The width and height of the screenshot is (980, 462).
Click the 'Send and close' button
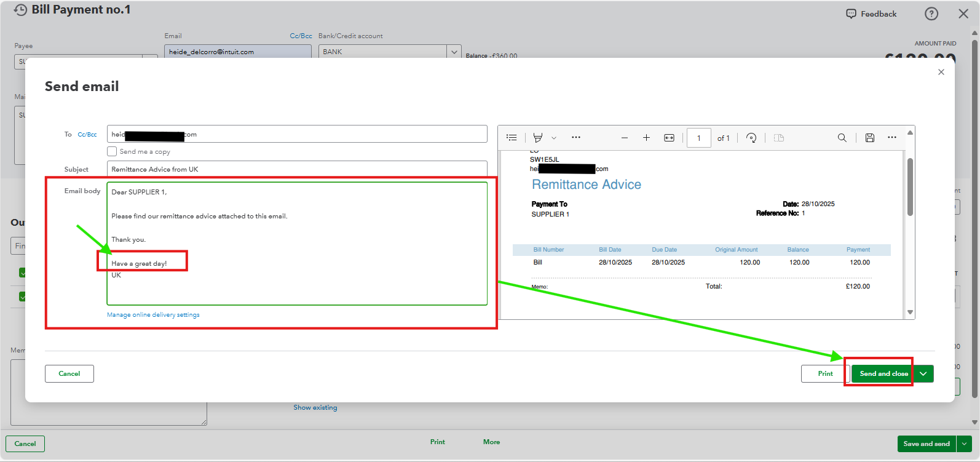point(883,373)
